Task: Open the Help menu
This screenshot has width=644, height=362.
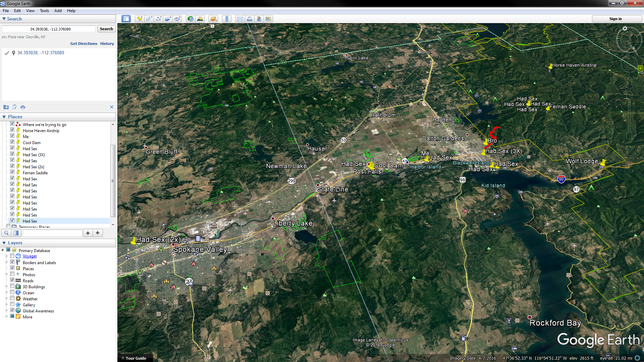Action: click(x=71, y=11)
